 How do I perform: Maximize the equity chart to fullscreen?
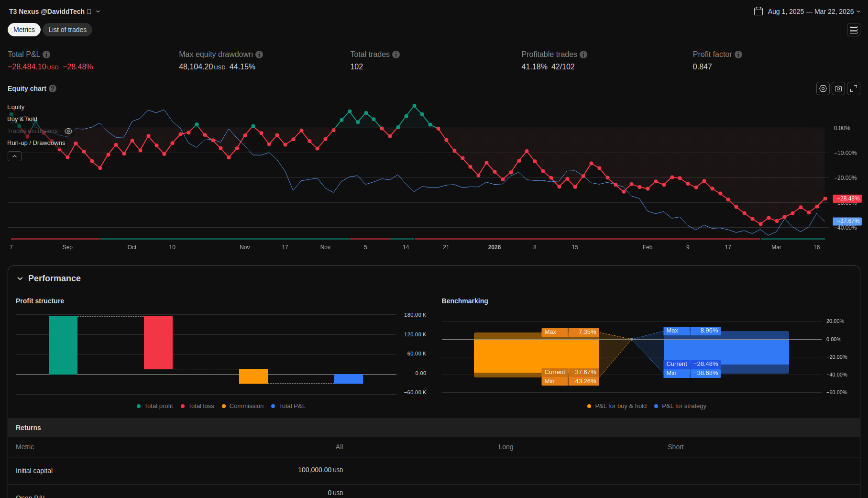(x=854, y=89)
